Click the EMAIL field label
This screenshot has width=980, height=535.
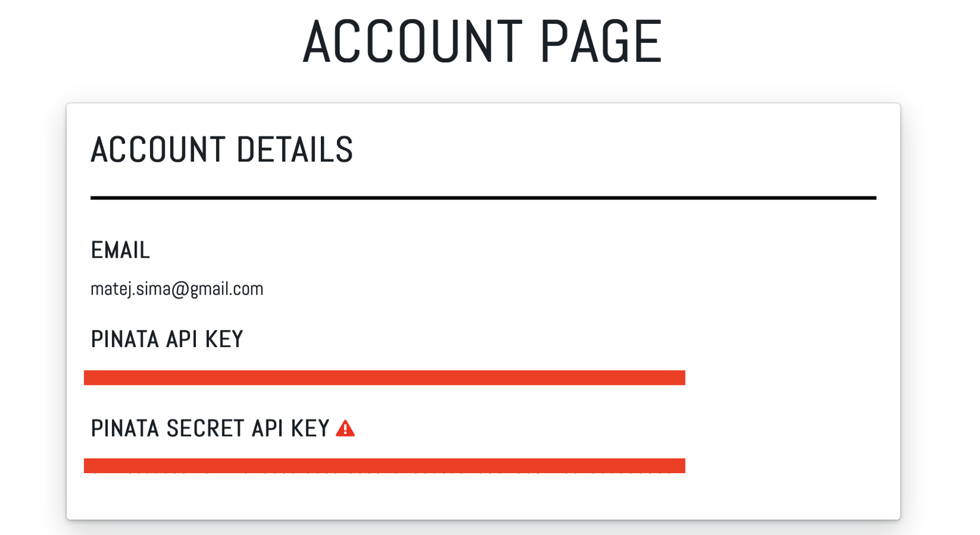[x=120, y=250]
